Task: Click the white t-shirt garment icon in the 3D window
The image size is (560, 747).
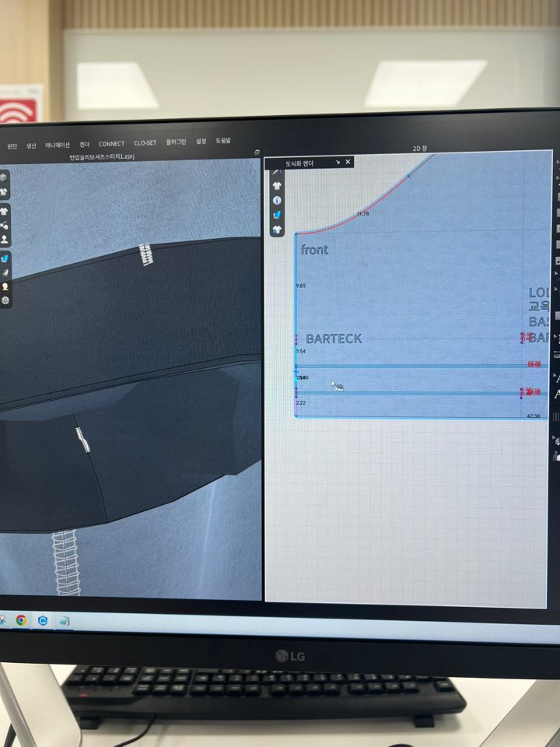Action: click(5, 191)
